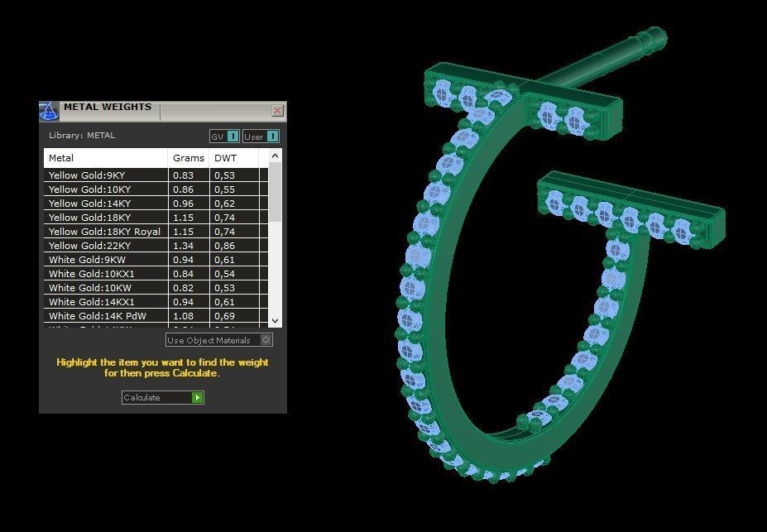Select the White Gold:10KW row
The image size is (767, 532).
click(x=156, y=288)
